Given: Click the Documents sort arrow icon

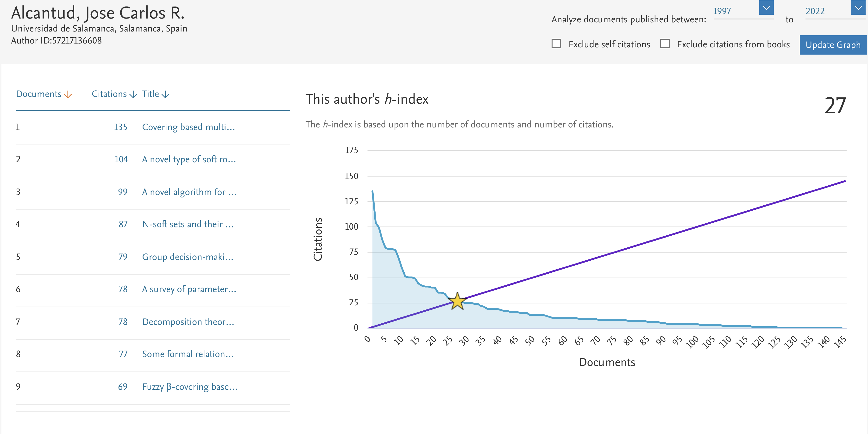Looking at the screenshot, I should point(68,95).
